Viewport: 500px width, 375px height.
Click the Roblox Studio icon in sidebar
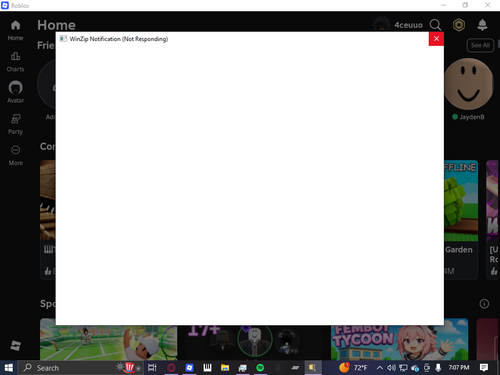click(15, 345)
